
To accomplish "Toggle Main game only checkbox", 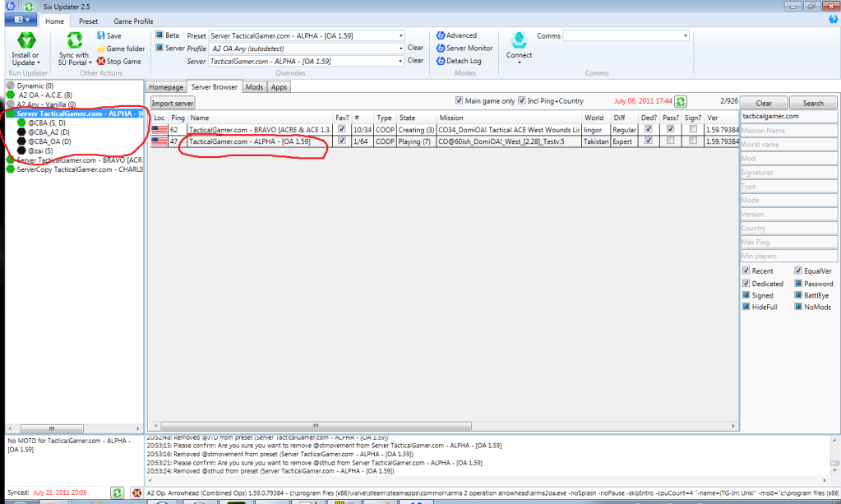I will point(459,100).
